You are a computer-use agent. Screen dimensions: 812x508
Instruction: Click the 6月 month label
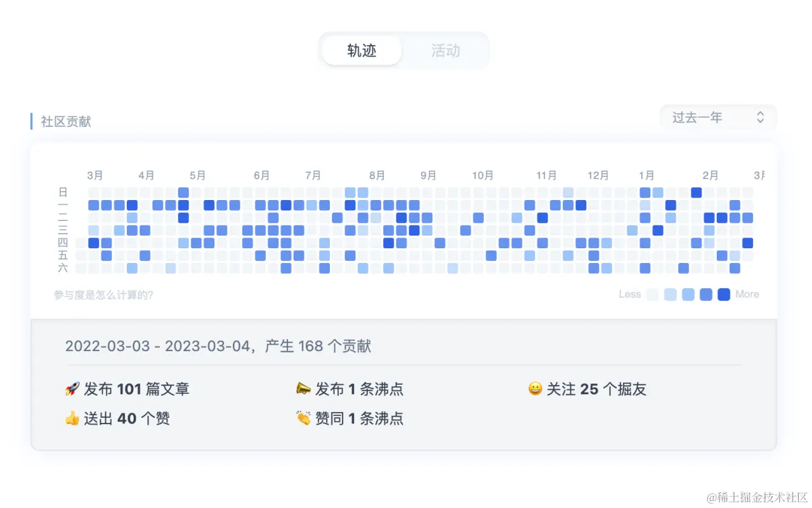coord(261,175)
